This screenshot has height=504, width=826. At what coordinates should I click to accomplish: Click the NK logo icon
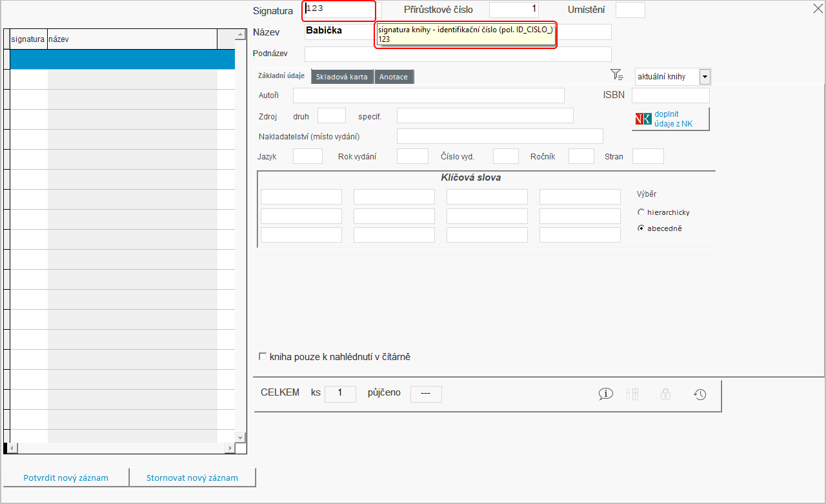tap(643, 119)
